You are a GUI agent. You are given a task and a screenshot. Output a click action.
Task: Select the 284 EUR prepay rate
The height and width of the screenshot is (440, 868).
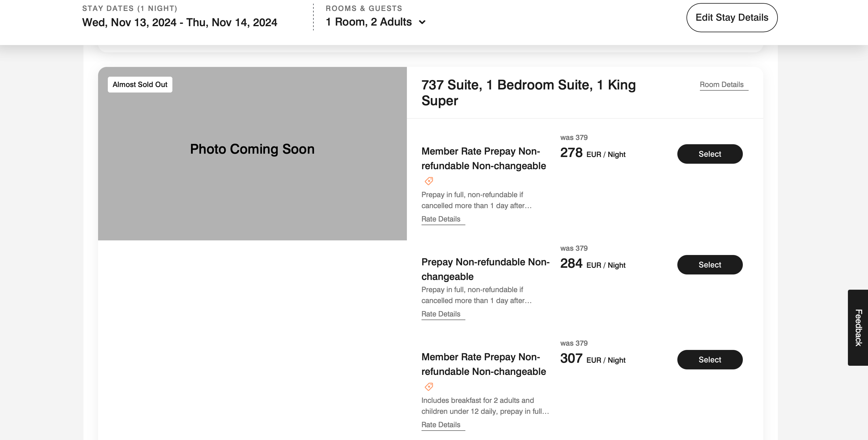[x=710, y=265]
